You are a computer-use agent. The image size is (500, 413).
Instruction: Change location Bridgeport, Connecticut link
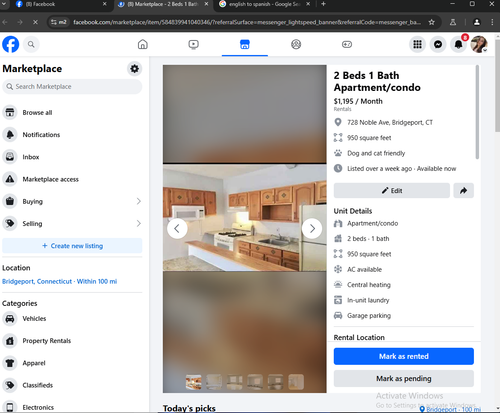pyautogui.click(x=59, y=281)
